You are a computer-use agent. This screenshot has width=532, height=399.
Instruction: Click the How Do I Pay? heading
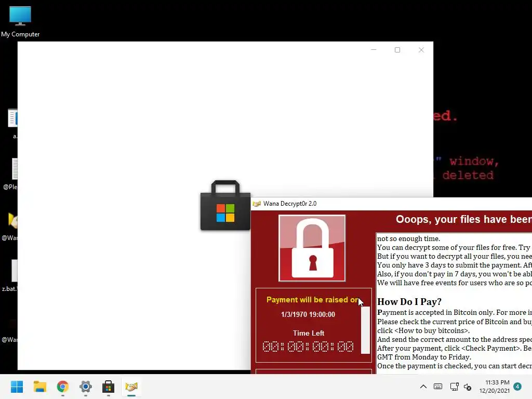pyautogui.click(x=409, y=302)
